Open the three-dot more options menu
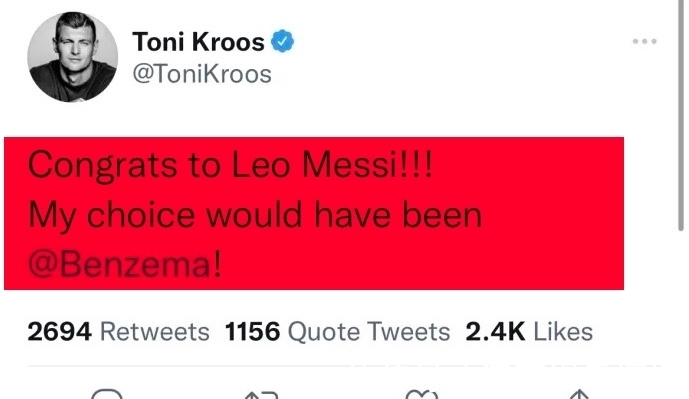The image size is (689, 399). (645, 41)
